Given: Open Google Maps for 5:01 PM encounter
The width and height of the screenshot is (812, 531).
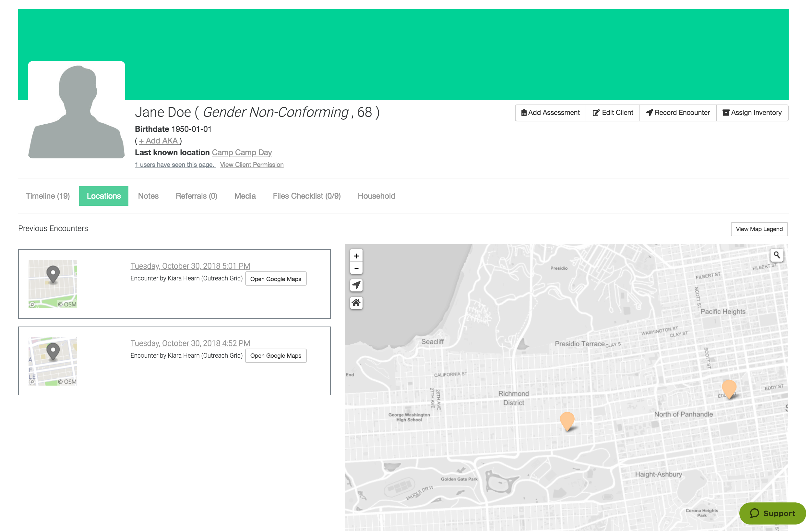Looking at the screenshot, I should pos(276,279).
